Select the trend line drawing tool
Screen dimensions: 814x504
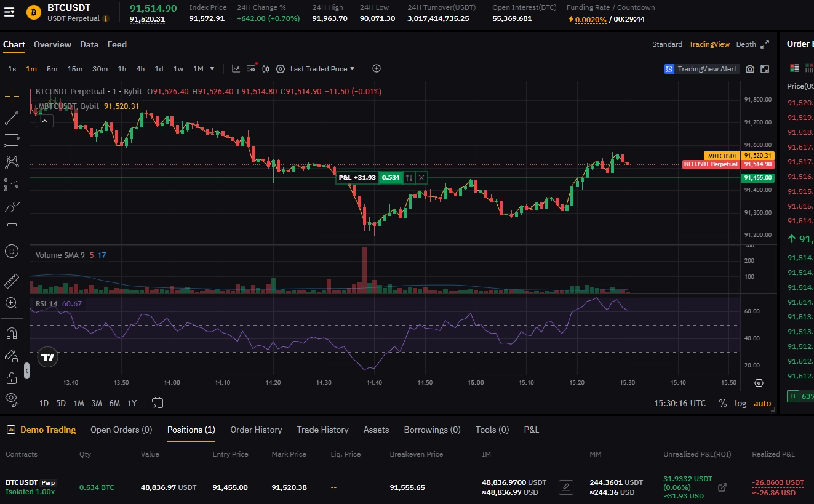tap(12, 118)
